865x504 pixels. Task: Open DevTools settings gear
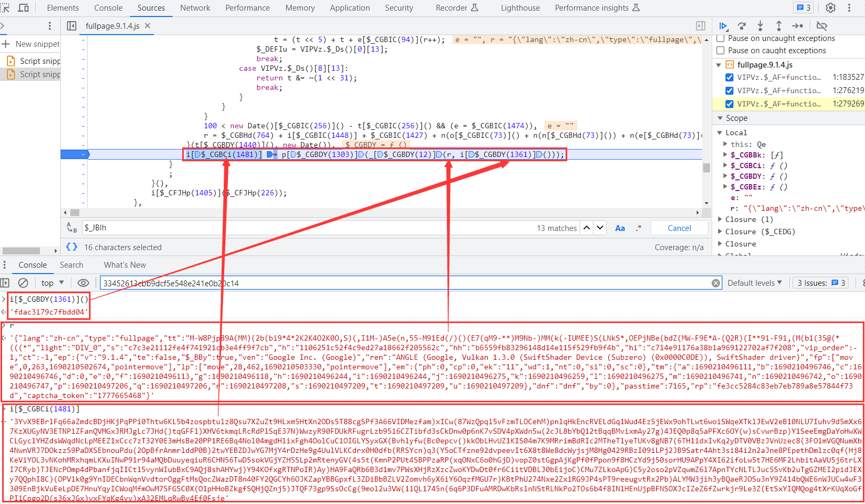(x=830, y=8)
